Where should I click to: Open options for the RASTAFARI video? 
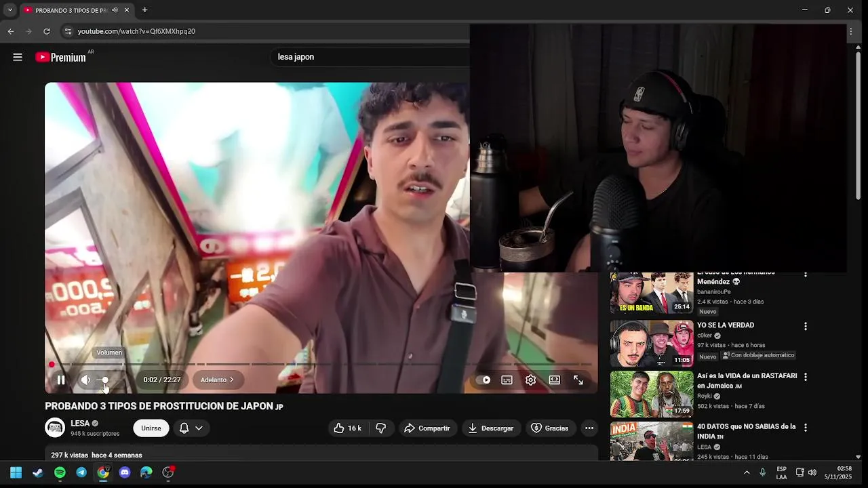[806, 377]
